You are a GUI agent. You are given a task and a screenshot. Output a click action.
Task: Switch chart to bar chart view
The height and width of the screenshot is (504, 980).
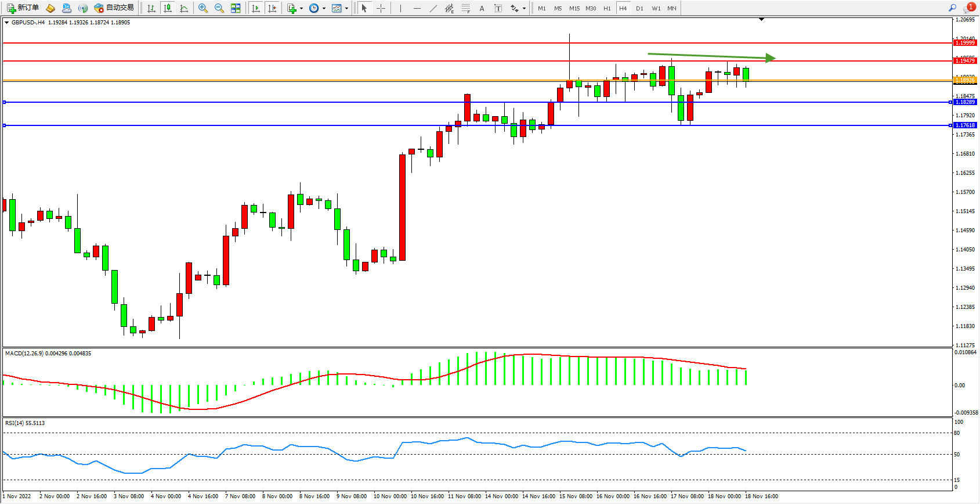point(151,8)
